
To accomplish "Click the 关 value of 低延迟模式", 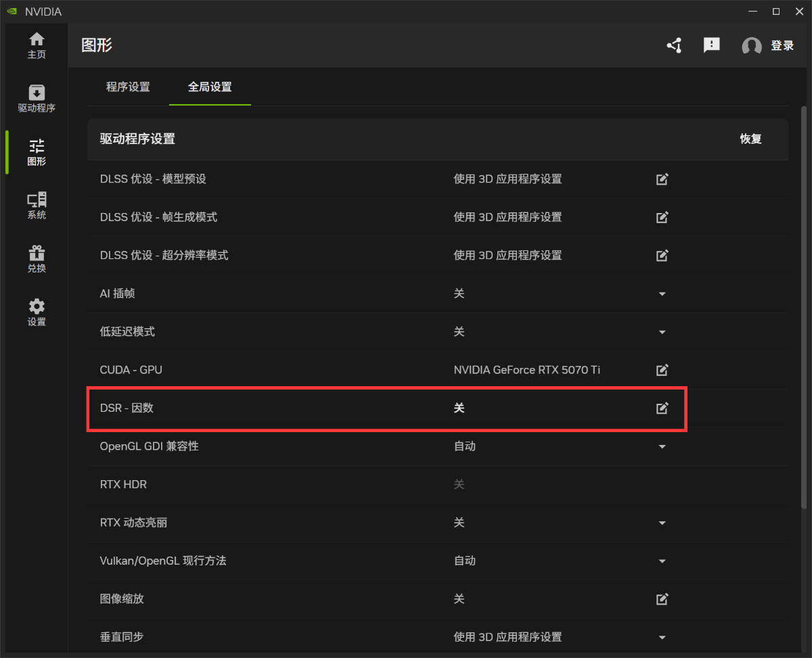I will point(459,332).
